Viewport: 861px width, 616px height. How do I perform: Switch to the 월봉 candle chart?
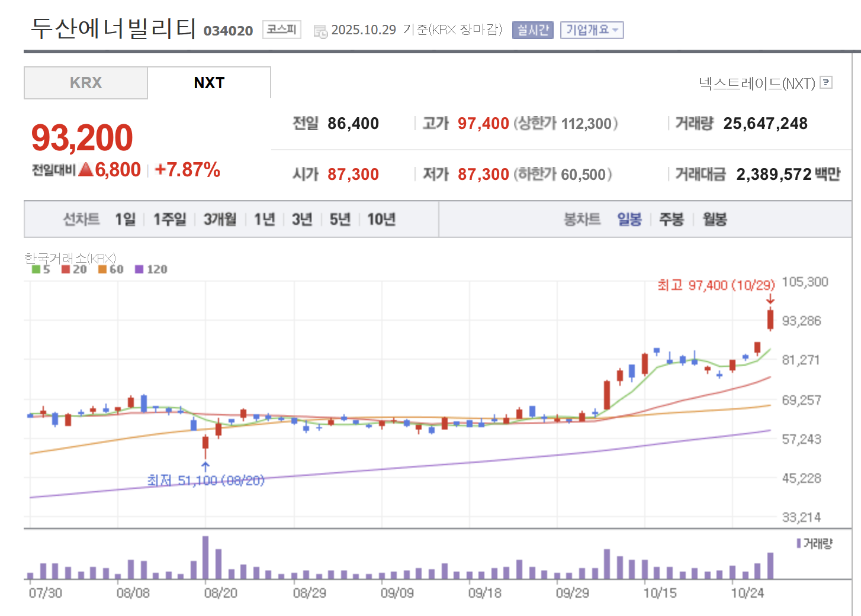tap(715, 220)
